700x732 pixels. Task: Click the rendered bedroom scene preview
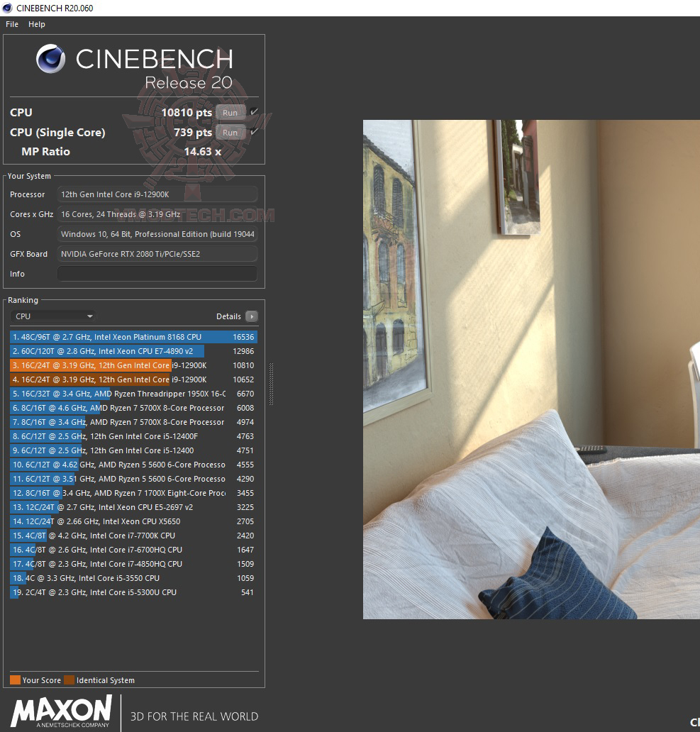531,370
